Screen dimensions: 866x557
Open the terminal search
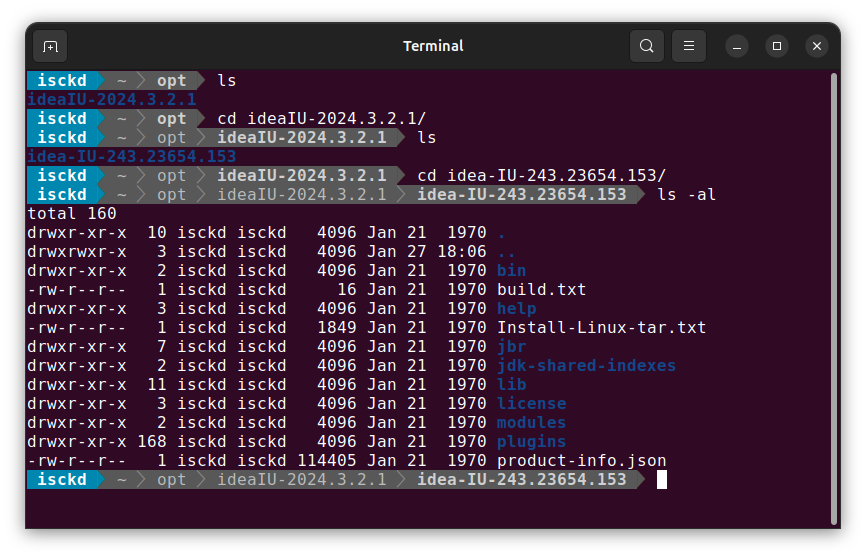tap(647, 46)
